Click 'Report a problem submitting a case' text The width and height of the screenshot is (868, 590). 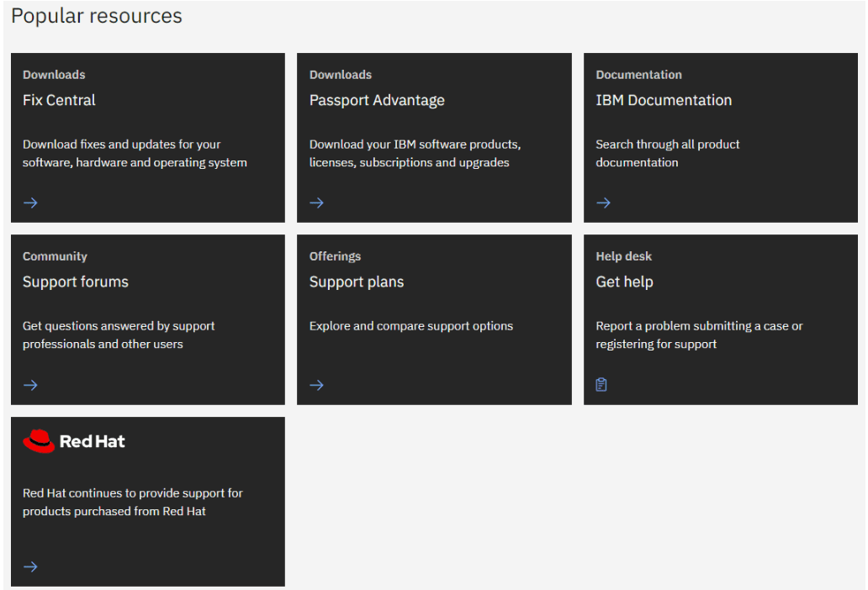699,335
